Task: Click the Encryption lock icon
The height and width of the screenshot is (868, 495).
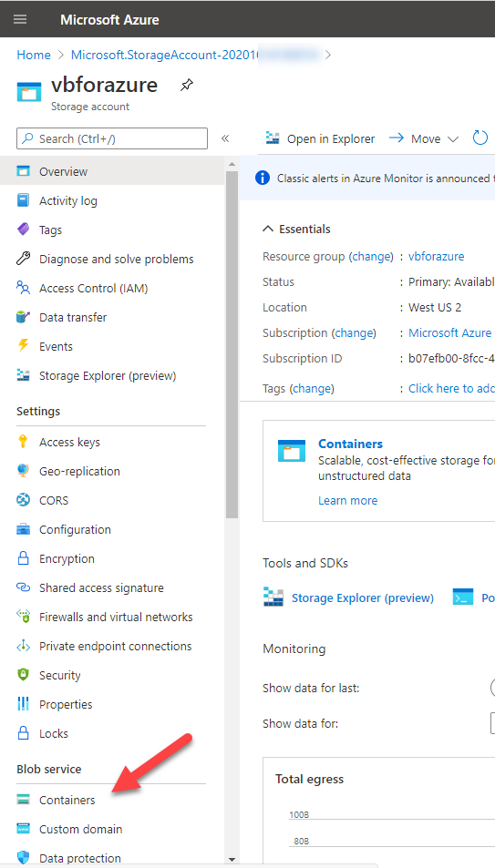Action: click(x=23, y=558)
